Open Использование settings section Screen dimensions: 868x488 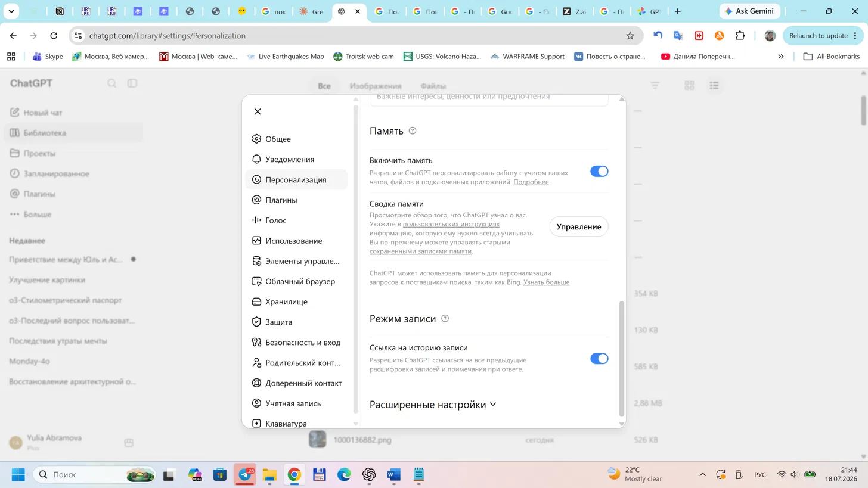tap(296, 241)
